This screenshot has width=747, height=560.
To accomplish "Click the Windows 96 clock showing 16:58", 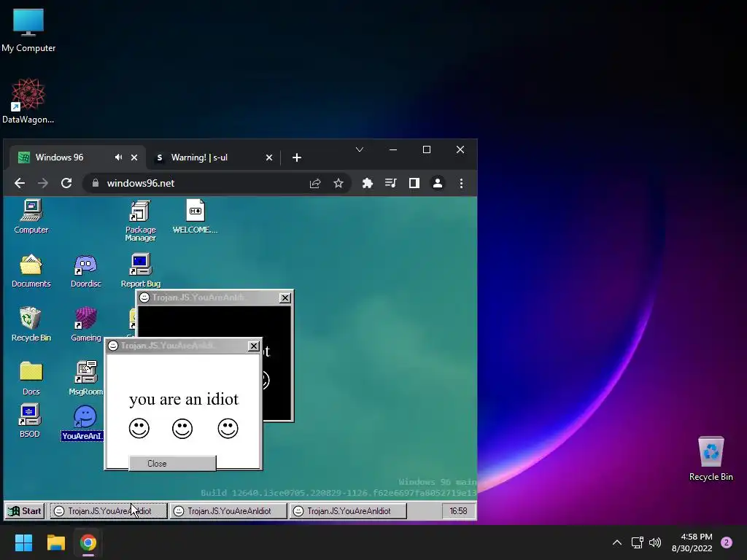I will (x=458, y=511).
